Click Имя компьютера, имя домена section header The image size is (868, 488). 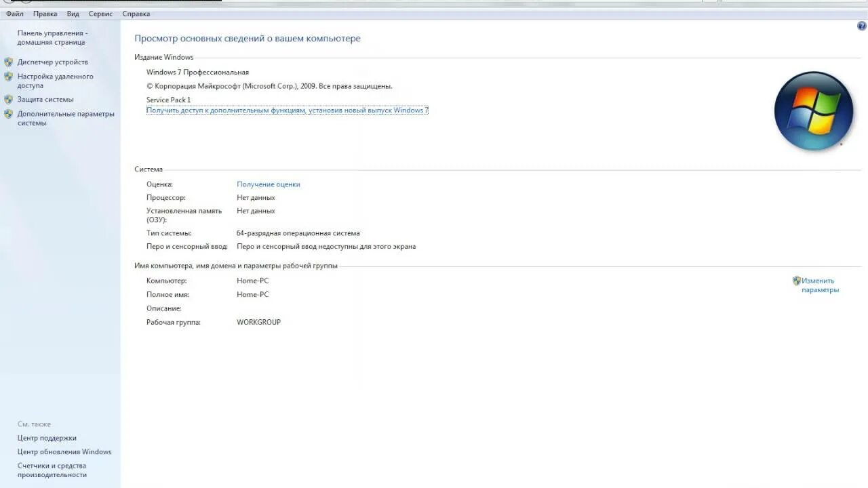pyautogui.click(x=236, y=266)
